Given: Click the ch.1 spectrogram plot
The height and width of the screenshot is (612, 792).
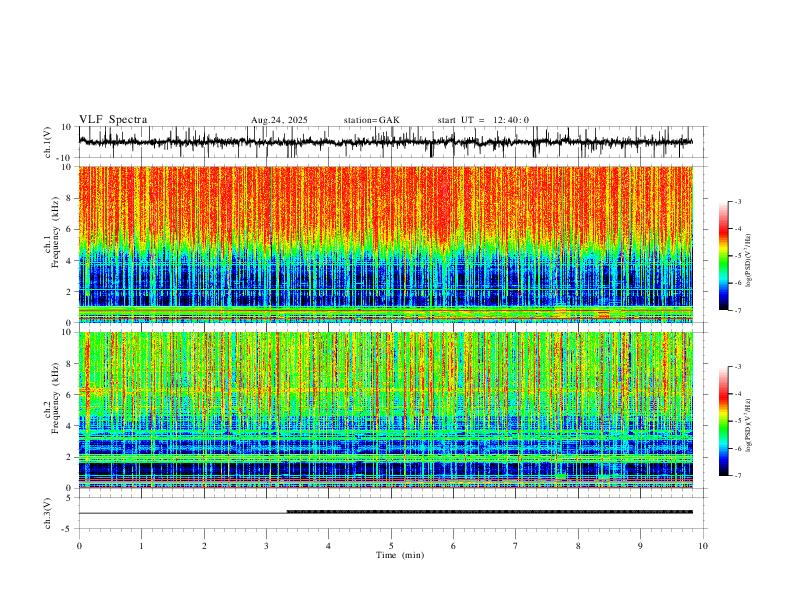Looking at the screenshot, I should click(x=385, y=244).
